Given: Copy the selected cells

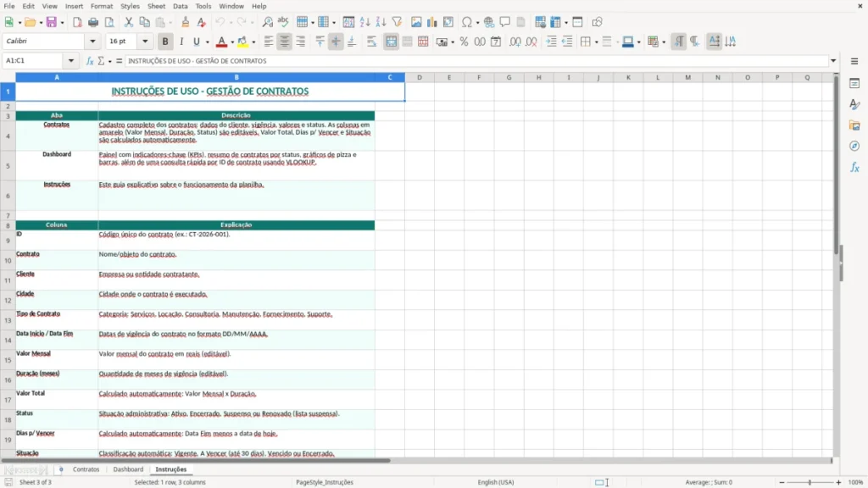Looking at the screenshot, I should click(x=144, y=22).
